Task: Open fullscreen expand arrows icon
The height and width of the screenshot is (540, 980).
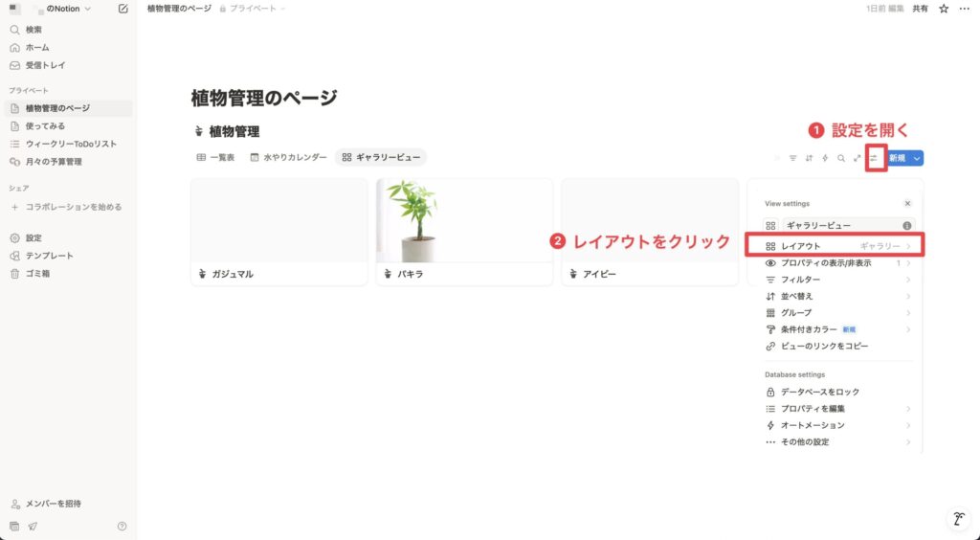Action: point(857,158)
